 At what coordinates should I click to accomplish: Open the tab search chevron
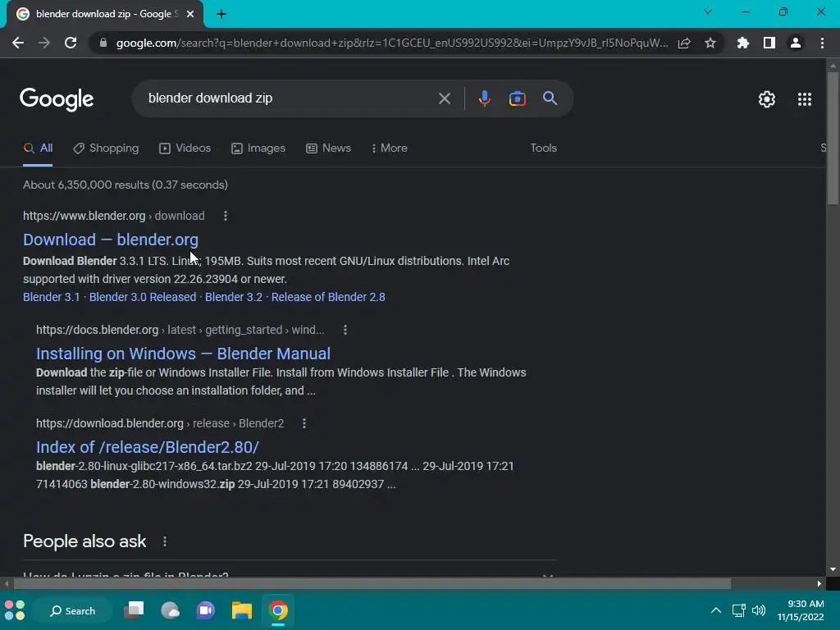click(708, 11)
